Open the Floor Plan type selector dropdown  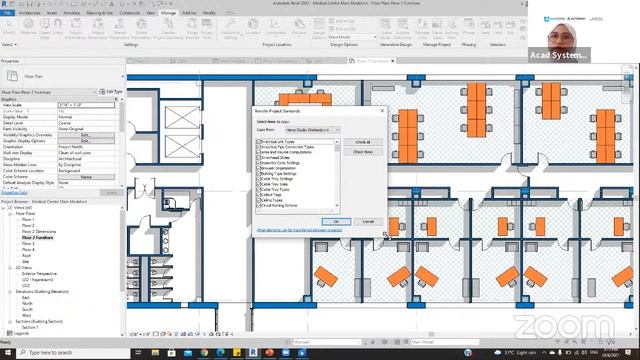[122, 76]
